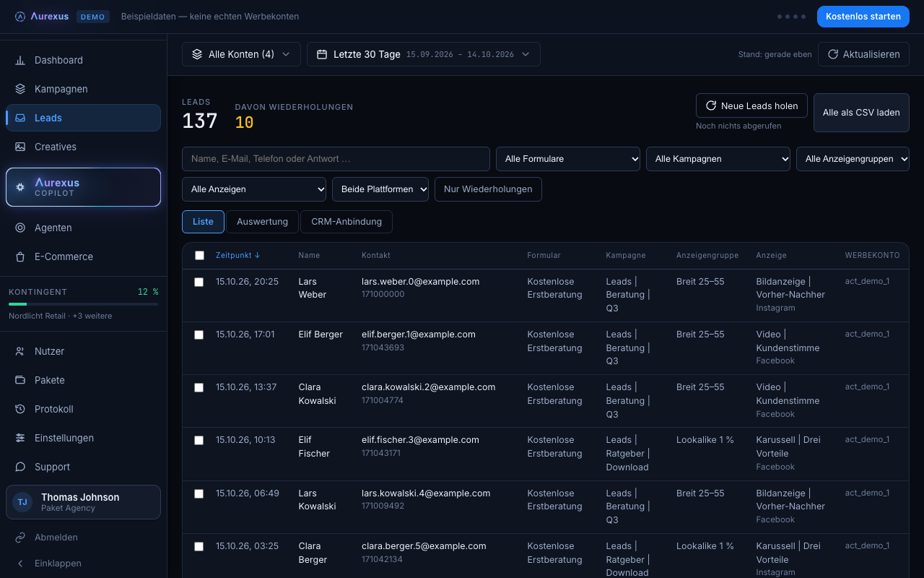Tick the select-all checkbox in table header
The image size is (924, 578).
[x=200, y=255]
